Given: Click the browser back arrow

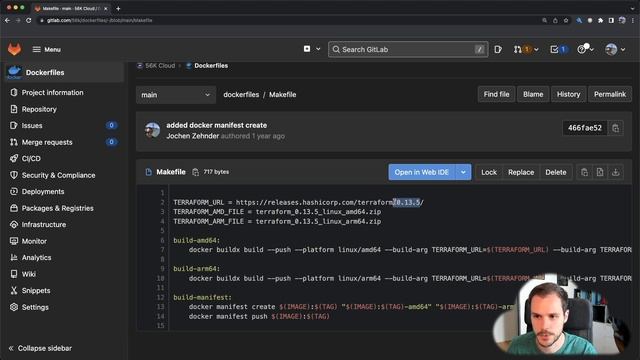Looking at the screenshot, I should (x=7, y=20).
